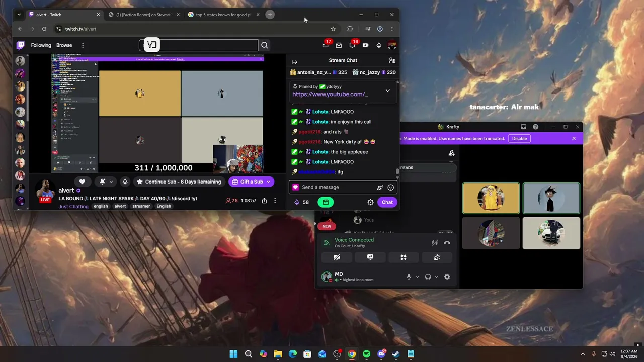The height and width of the screenshot is (362, 644).
Task: Open Twitch notifications bell with 16 badge
Action: [x=352, y=45]
